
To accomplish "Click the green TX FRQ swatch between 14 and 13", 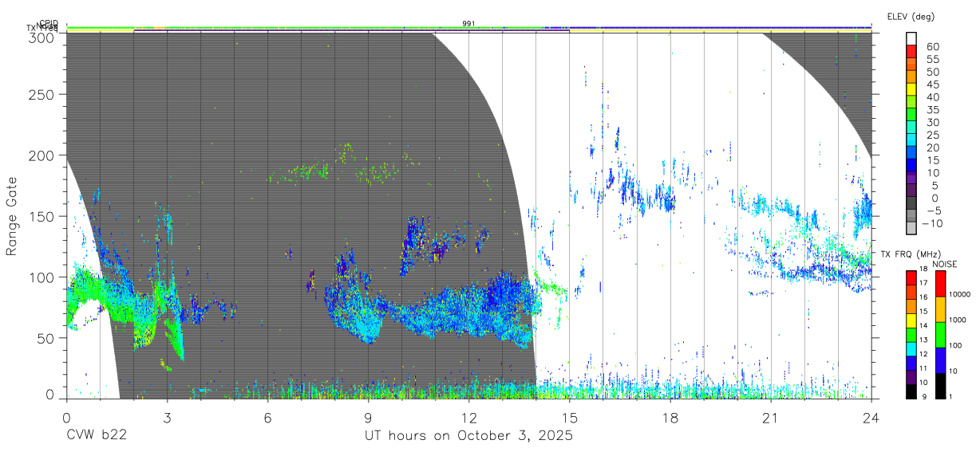I will (911, 335).
